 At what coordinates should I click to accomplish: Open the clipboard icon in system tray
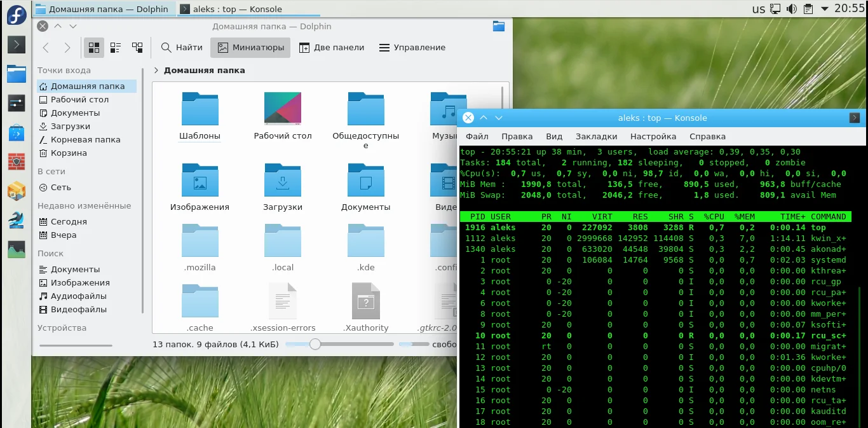point(808,9)
